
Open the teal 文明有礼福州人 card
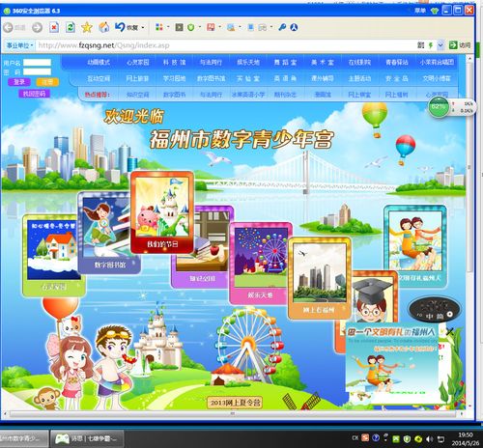[x=415, y=246]
